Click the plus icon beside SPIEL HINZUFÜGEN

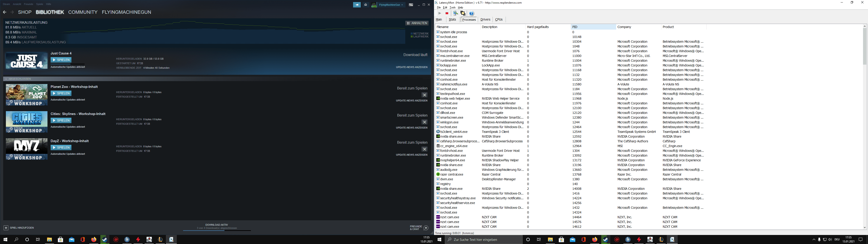[x=6, y=228]
